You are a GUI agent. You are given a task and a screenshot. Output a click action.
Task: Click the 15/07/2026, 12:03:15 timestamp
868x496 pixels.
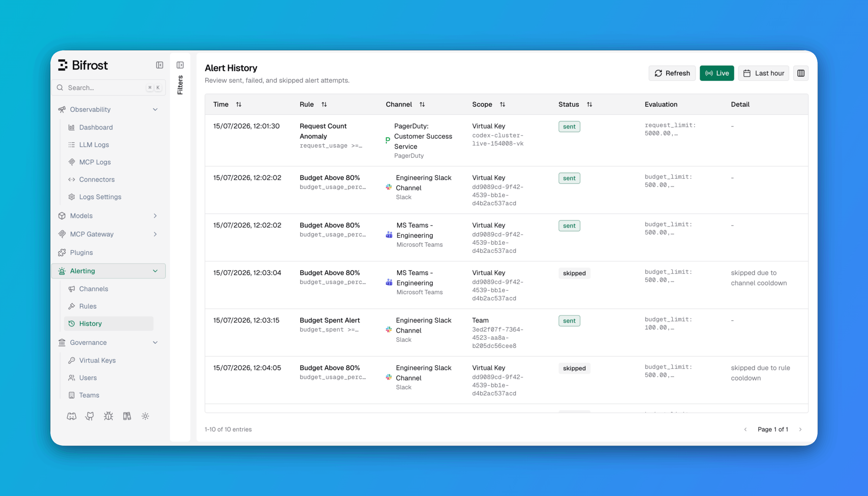tap(246, 320)
